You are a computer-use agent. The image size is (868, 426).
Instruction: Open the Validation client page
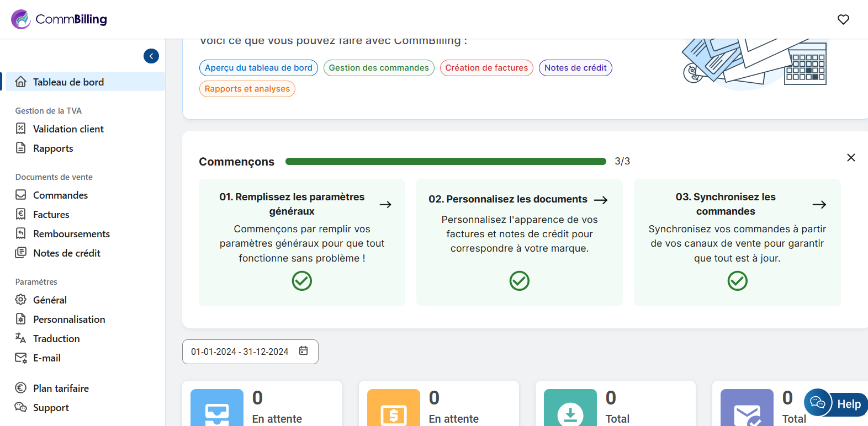point(68,129)
